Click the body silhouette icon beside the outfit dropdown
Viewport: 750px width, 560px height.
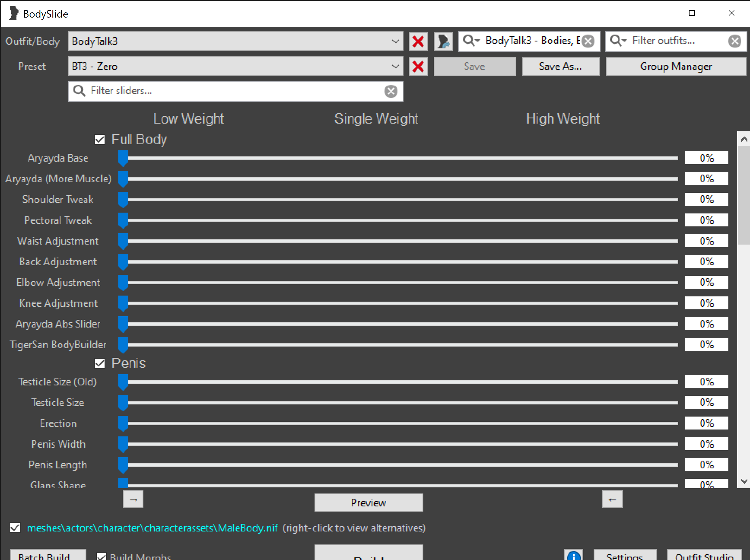tap(443, 41)
